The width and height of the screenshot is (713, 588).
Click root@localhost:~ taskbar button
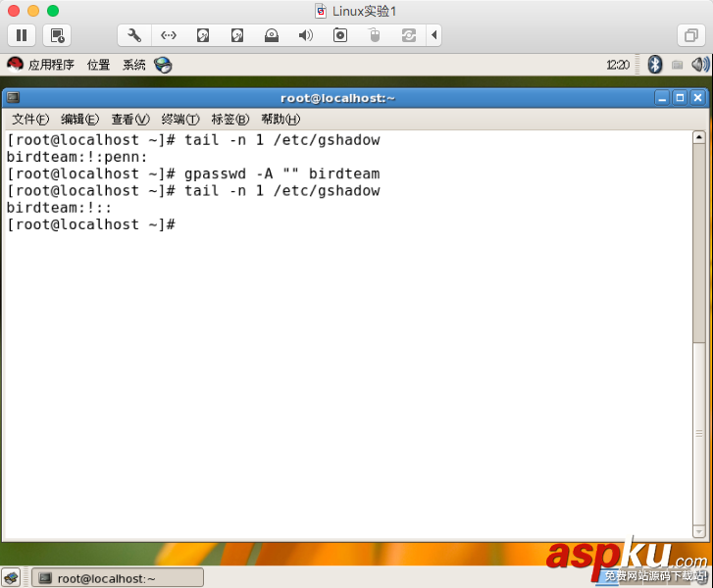(118, 578)
